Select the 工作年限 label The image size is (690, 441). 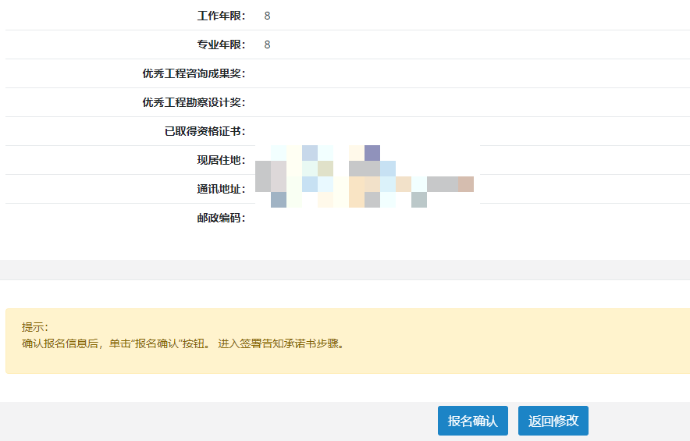221,16
